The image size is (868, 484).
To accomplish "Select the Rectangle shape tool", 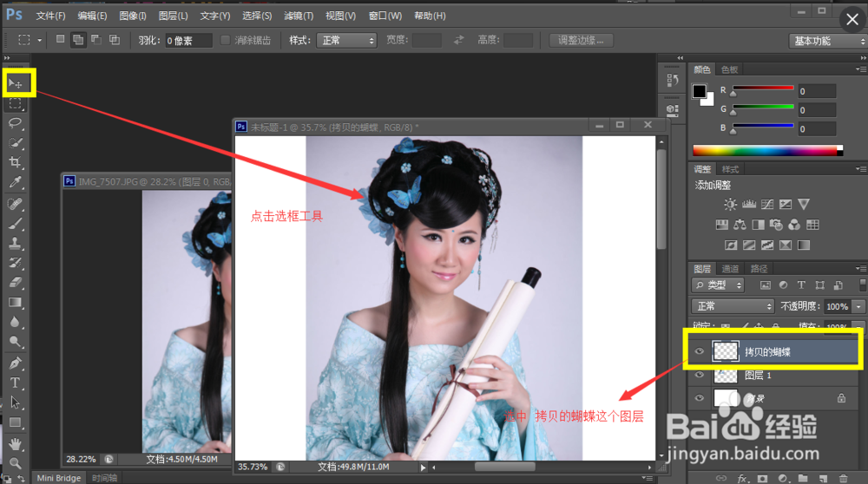I will 16,422.
